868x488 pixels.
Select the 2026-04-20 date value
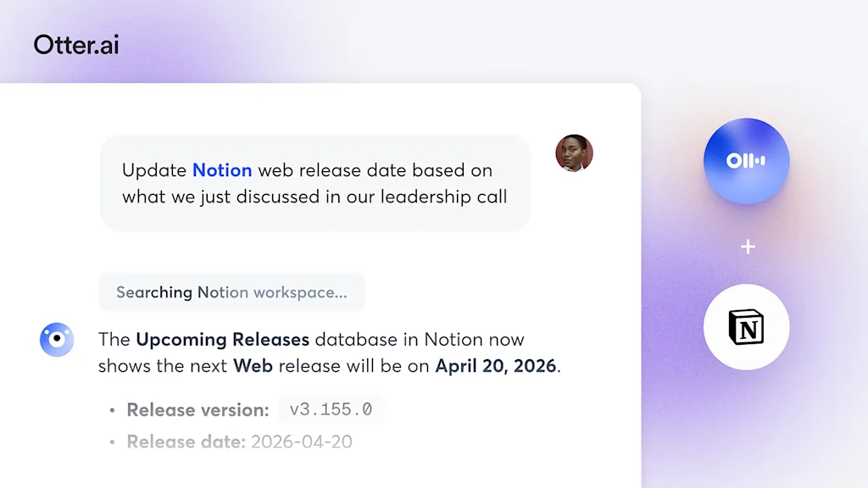302,442
